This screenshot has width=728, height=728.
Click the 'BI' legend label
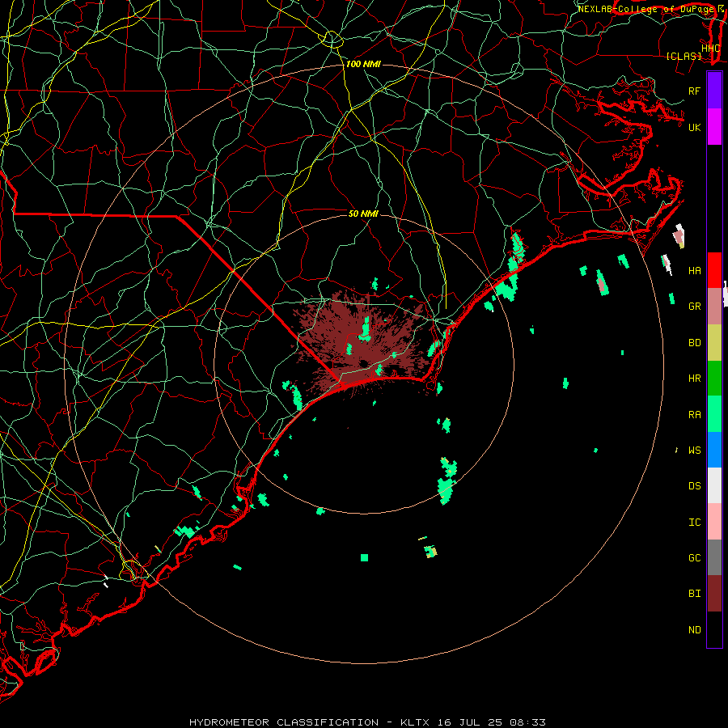coord(694,594)
